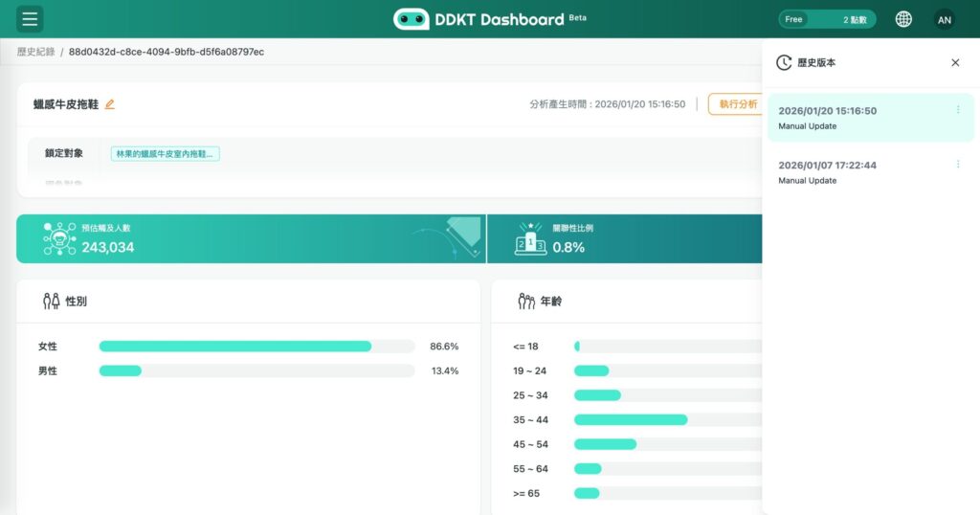The height and width of the screenshot is (515, 980).
Task: Click the 分析產生時間 timestamp text
Action: pyautogui.click(x=608, y=104)
